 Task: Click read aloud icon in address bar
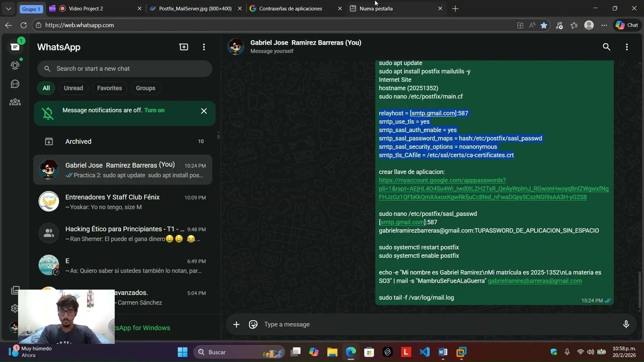point(532,25)
